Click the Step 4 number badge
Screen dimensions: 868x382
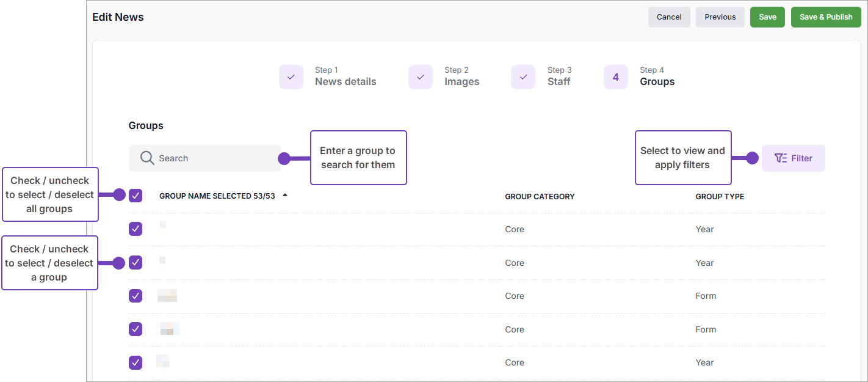615,77
